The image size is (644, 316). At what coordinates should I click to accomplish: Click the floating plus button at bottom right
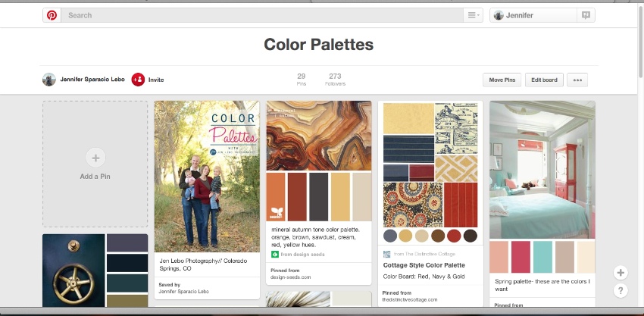(621, 273)
